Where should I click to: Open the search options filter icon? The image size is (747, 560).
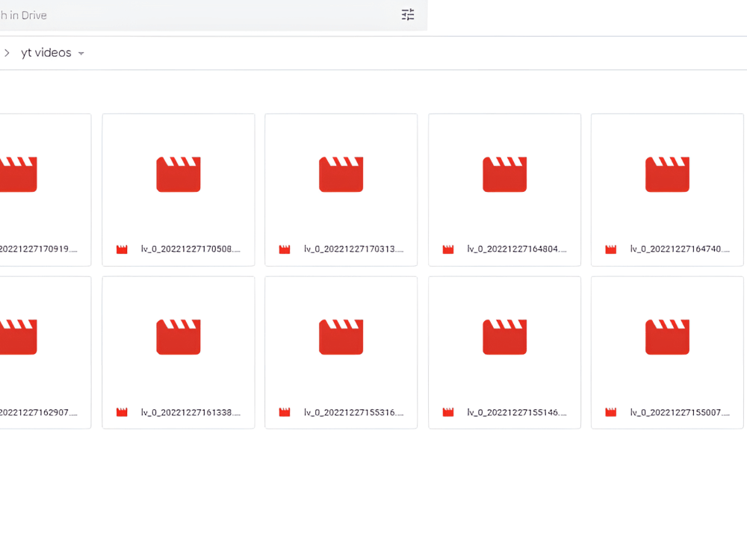tap(408, 15)
